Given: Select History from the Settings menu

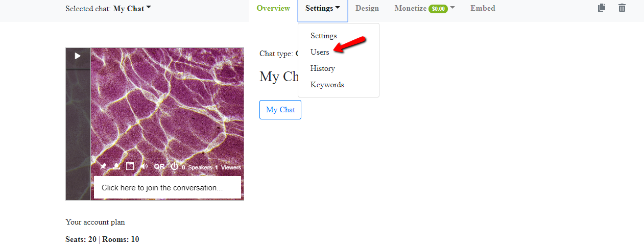Looking at the screenshot, I should [x=323, y=68].
